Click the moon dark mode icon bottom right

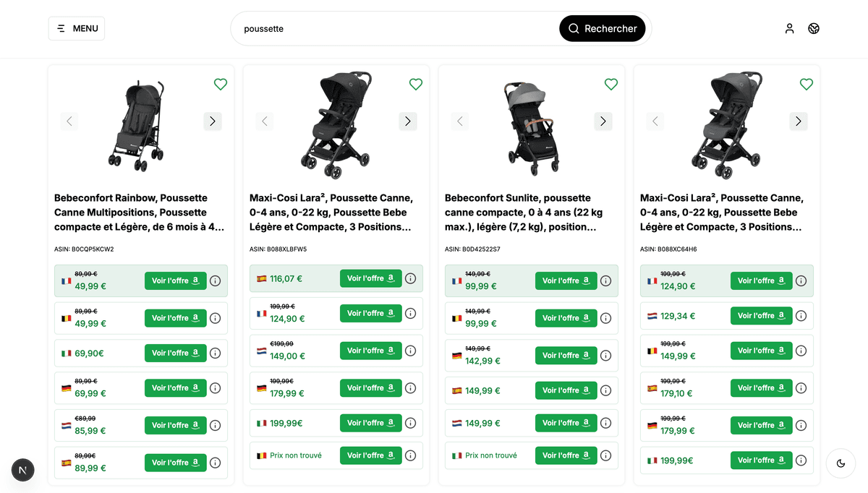tap(841, 464)
